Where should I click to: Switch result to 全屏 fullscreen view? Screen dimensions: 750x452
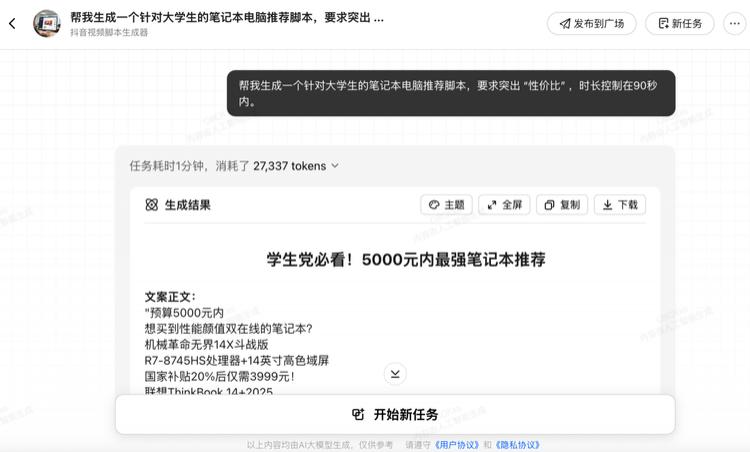(x=504, y=205)
